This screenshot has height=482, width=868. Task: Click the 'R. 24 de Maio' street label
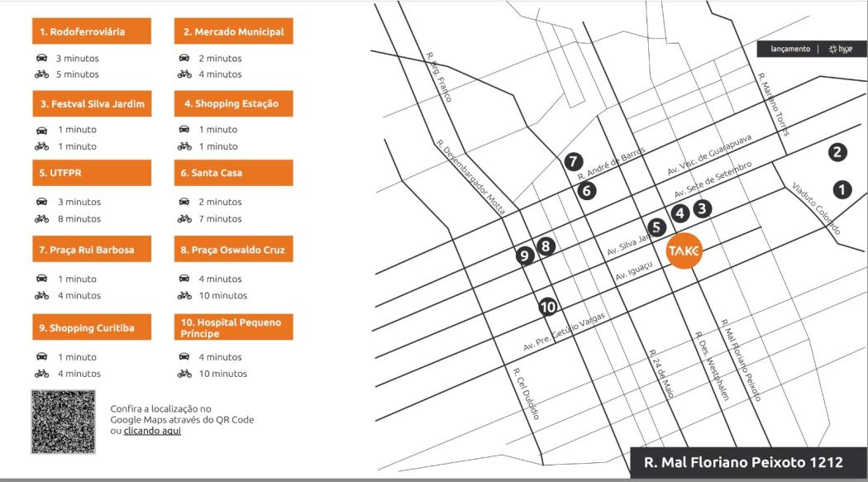[x=662, y=374]
